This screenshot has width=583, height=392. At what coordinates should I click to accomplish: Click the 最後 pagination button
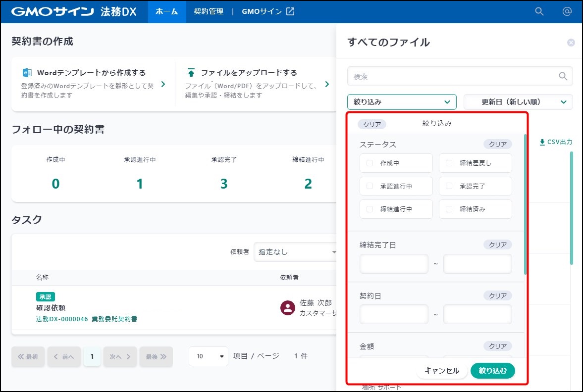tap(156, 357)
